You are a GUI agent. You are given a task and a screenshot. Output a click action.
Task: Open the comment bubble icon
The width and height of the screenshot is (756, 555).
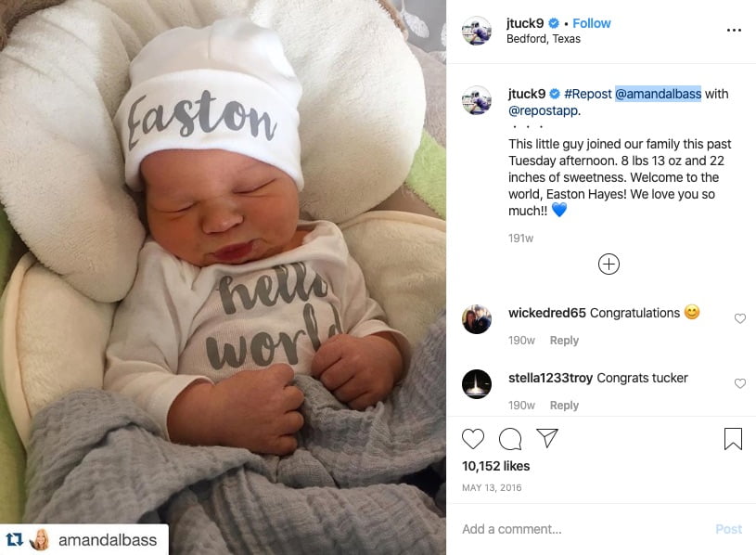click(x=510, y=439)
